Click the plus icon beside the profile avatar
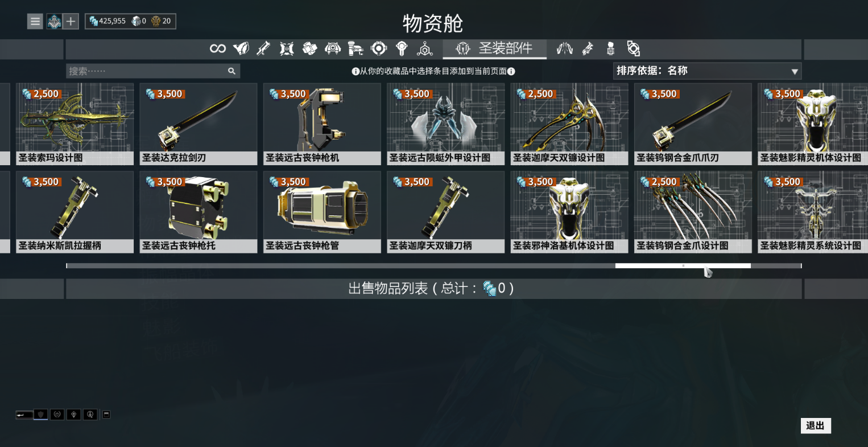The width and height of the screenshot is (868, 447). [x=71, y=22]
